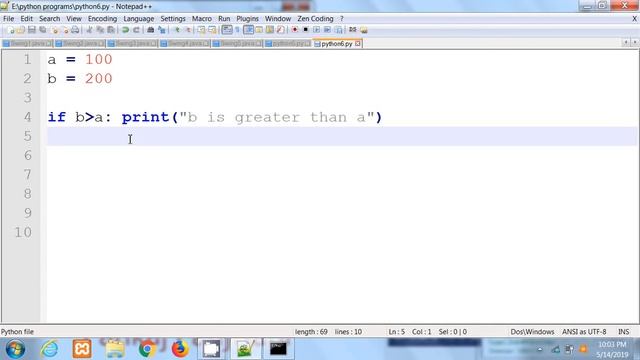The height and width of the screenshot is (360, 640).
Task: Undo the last edit with the green Undo icon
Action: point(125,30)
